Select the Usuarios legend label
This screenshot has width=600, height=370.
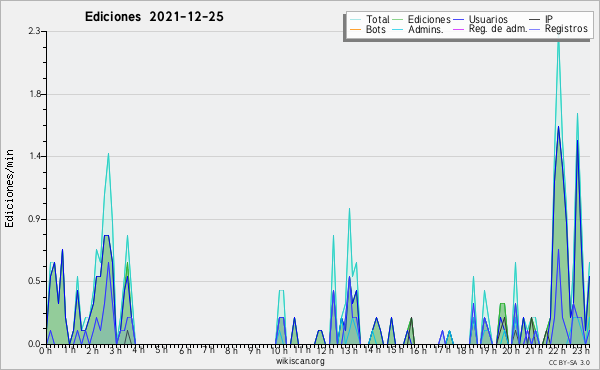click(x=488, y=19)
